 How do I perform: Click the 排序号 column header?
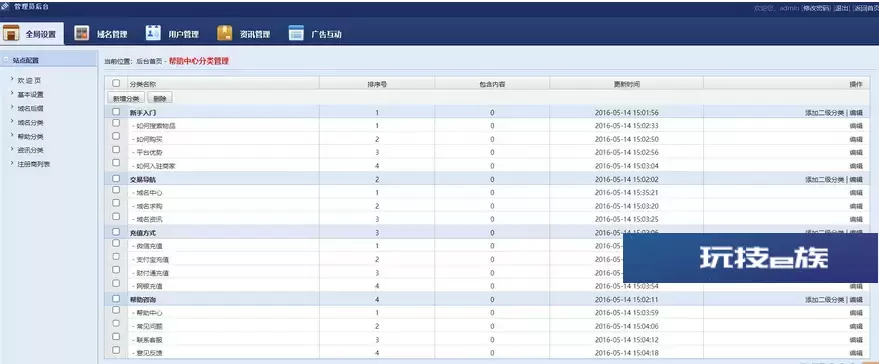(377, 84)
